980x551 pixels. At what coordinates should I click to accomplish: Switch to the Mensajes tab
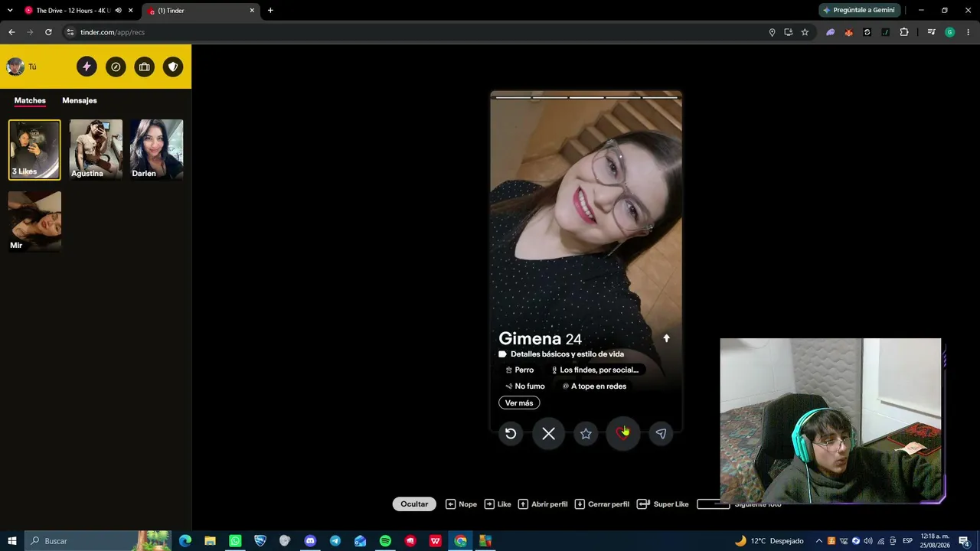point(80,100)
